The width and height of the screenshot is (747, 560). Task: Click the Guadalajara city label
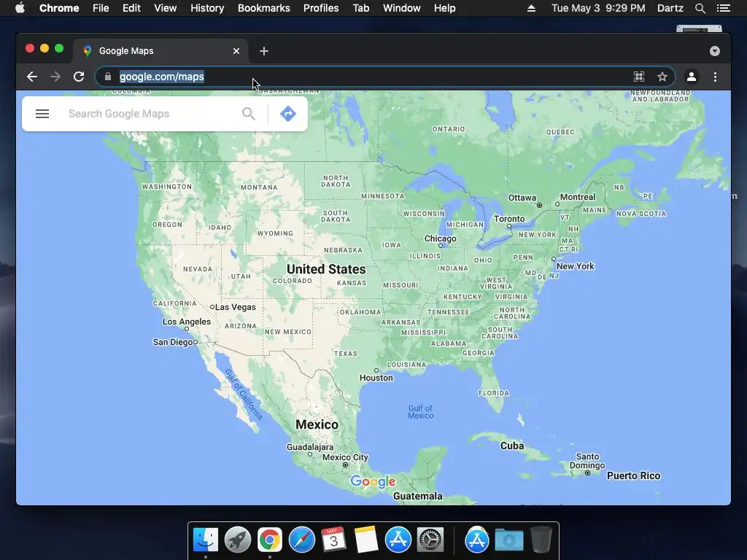[309, 447]
